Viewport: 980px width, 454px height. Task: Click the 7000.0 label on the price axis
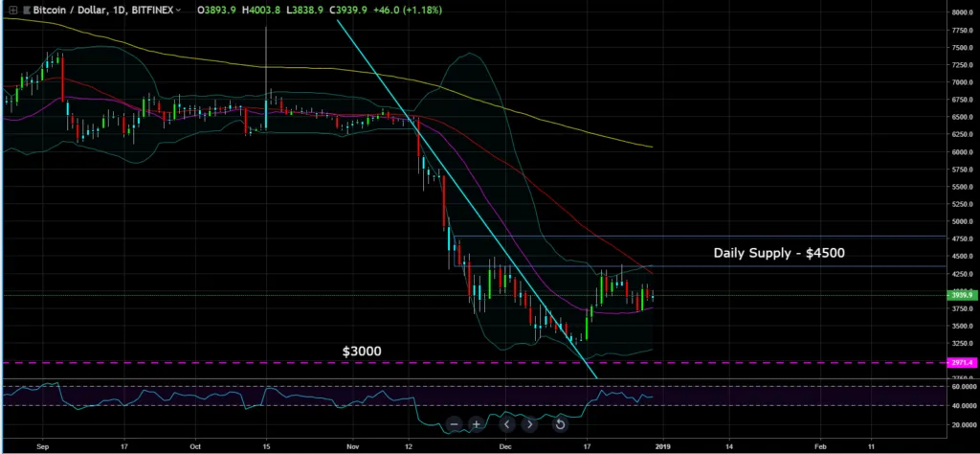click(x=963, y=82)
